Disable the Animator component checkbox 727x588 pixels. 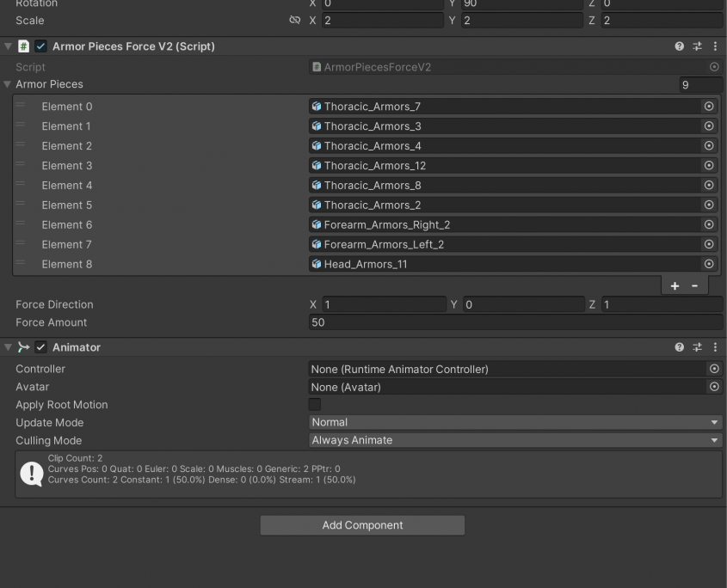click(40, 347)
